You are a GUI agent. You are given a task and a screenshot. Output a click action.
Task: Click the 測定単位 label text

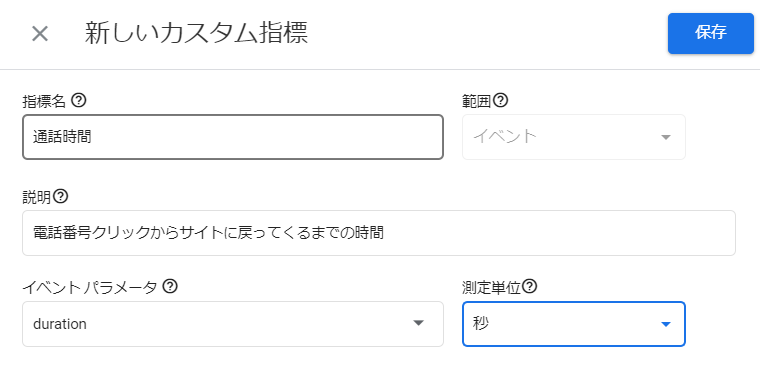click(491, 287)
